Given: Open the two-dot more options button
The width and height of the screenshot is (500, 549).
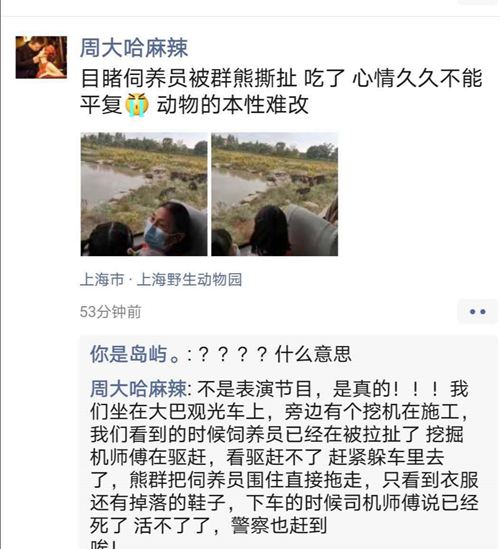Looking at the screenshot, I should tap(478, 312).
